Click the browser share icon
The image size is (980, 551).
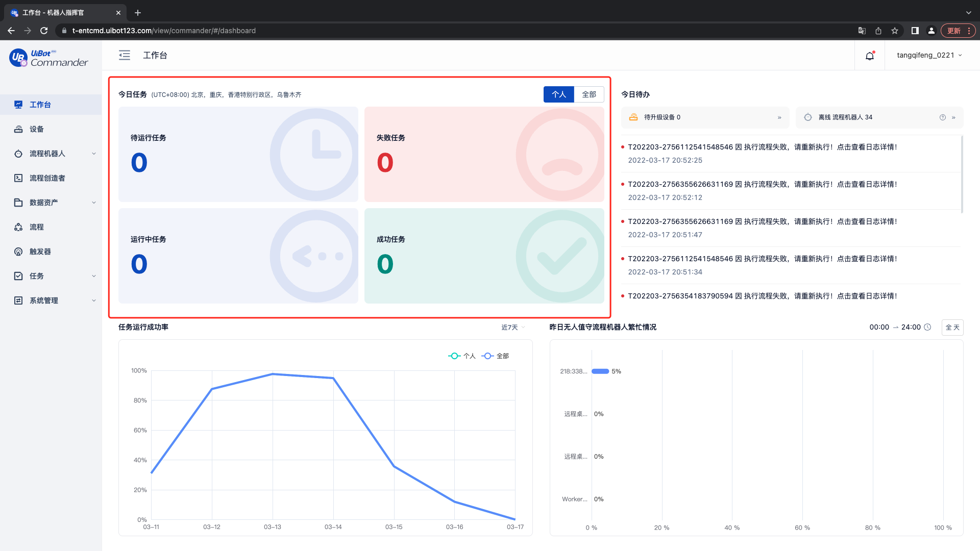[x=878, y=31]
